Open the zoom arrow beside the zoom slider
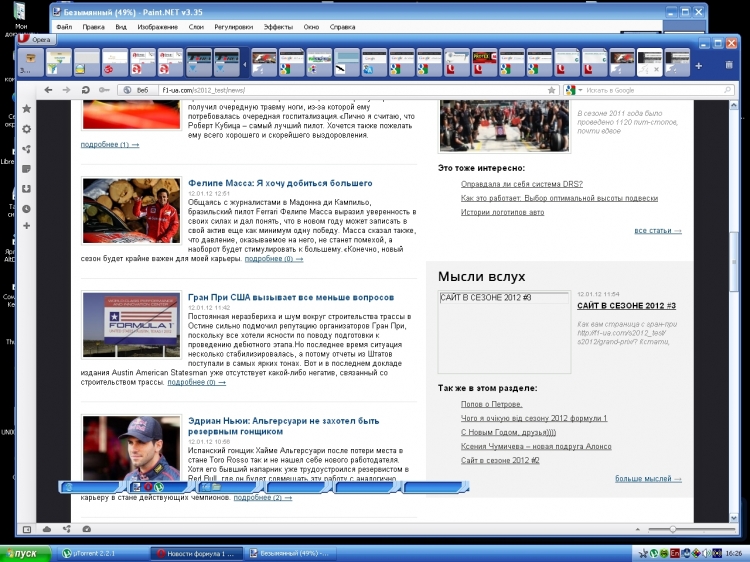Screen dimensions: 750x562 (637, 529)
